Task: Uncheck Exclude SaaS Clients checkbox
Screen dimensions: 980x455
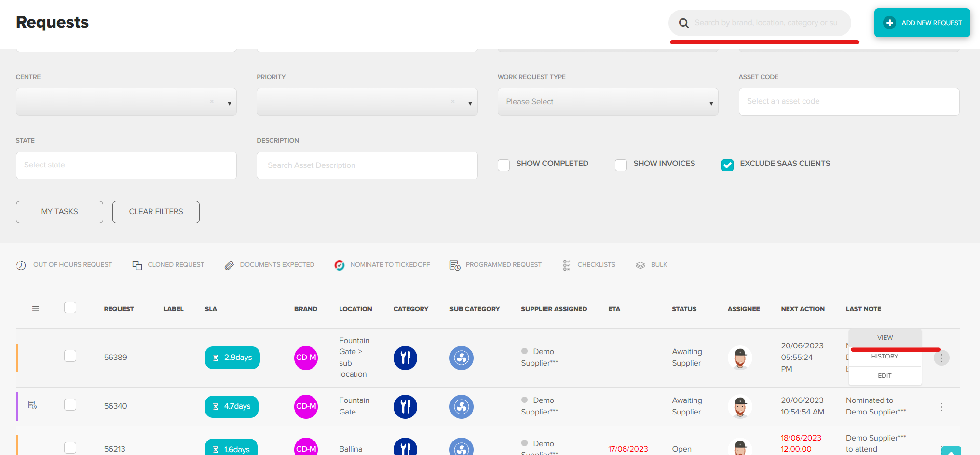Action: click(x=727, y=165)
